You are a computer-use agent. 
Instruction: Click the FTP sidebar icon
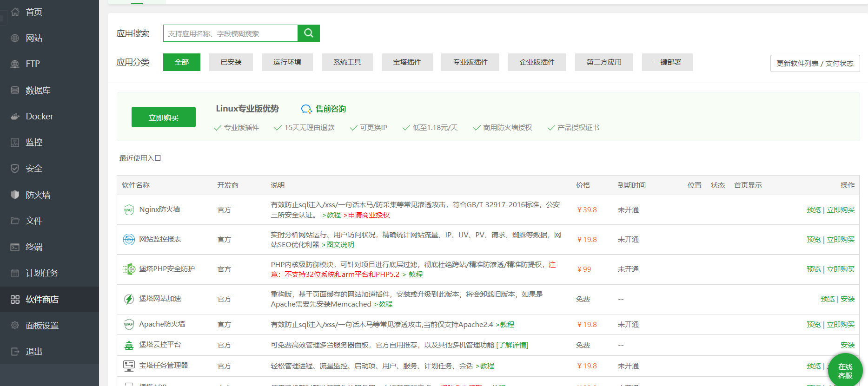tap(15, 64)
